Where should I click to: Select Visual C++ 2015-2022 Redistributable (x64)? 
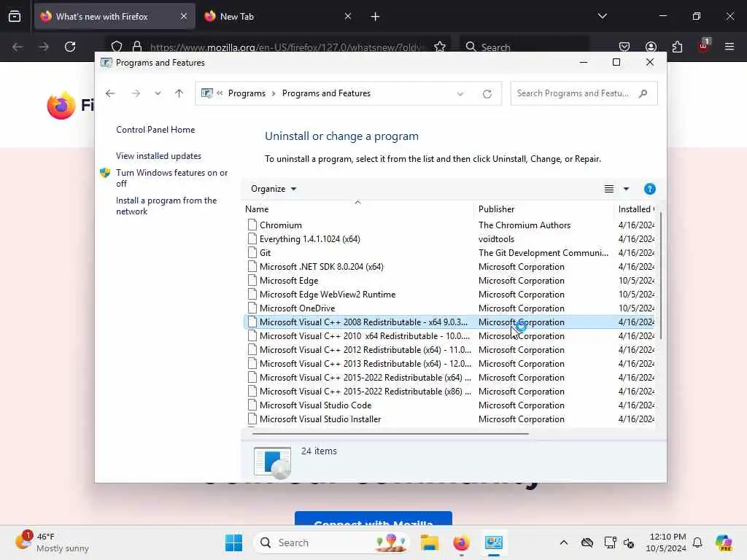click(449, 377)
